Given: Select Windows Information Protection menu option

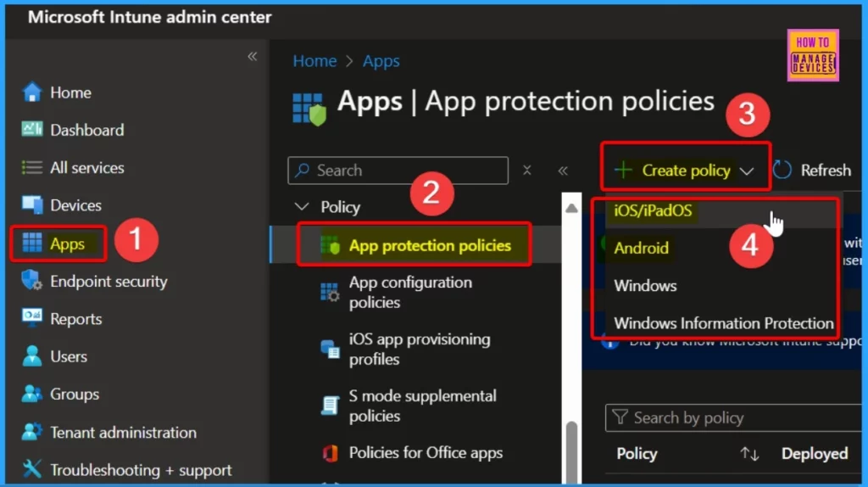Looking at the screenshot, I should (724, 323).
